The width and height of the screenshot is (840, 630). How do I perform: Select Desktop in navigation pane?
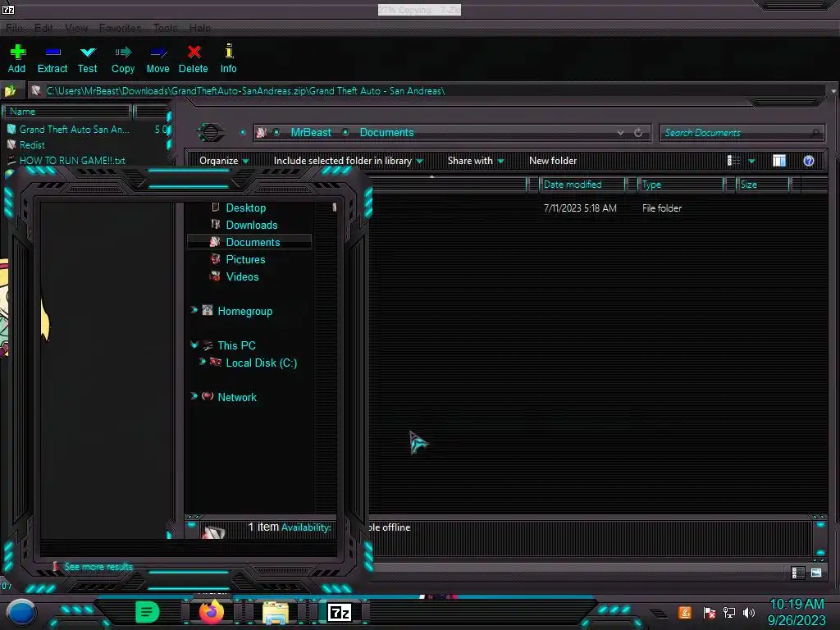pyautogui.click(x=246, y=208)
